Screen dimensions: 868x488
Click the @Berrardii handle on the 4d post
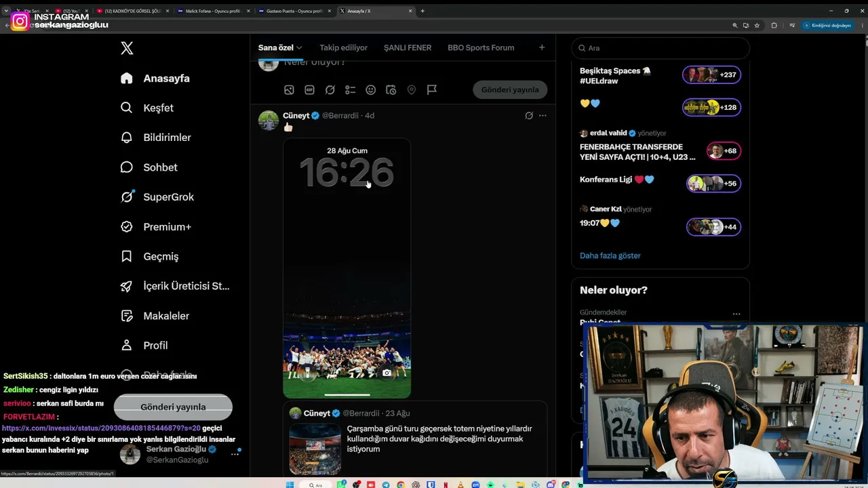coord(340,116)
